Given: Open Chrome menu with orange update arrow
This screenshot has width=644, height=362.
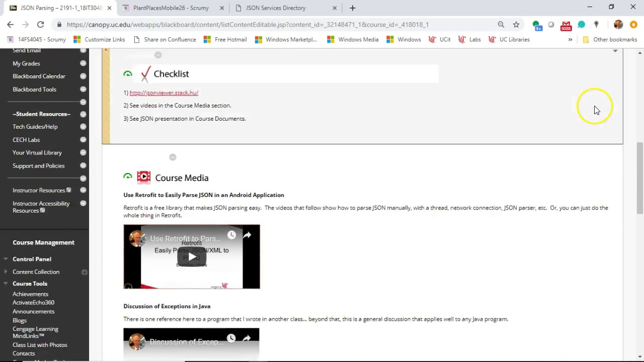Looking at the screenshot, I should pyautogui.click(x=633, y=25).
